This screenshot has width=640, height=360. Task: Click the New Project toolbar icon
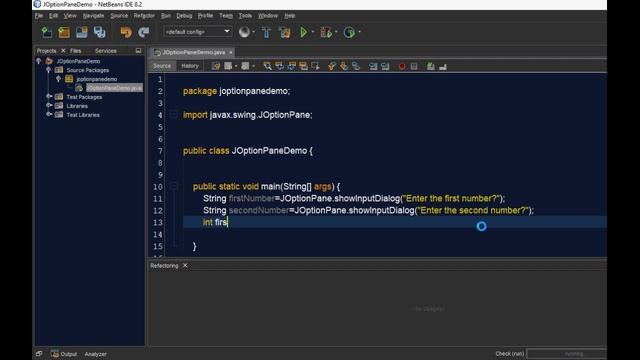pos(64,32)
